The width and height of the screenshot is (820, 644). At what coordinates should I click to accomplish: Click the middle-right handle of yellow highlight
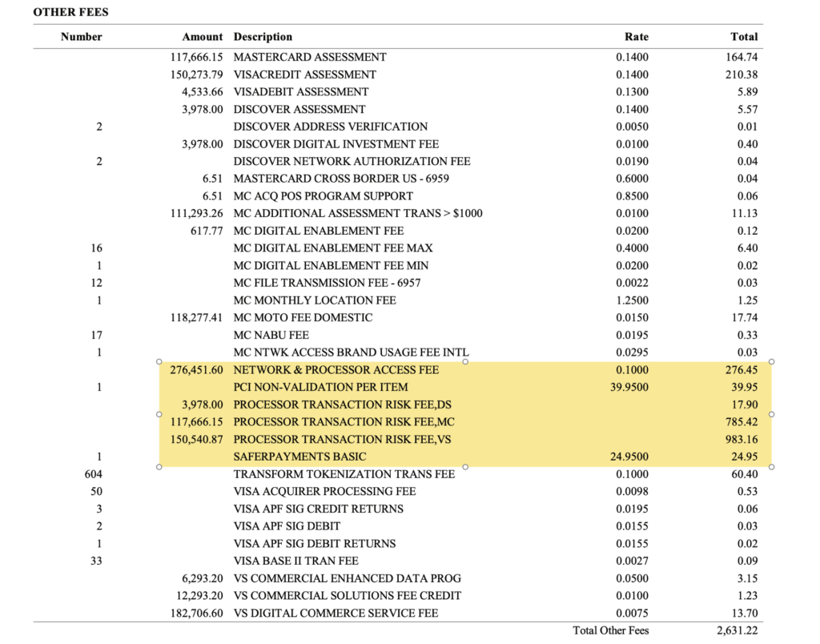[772, 414]
